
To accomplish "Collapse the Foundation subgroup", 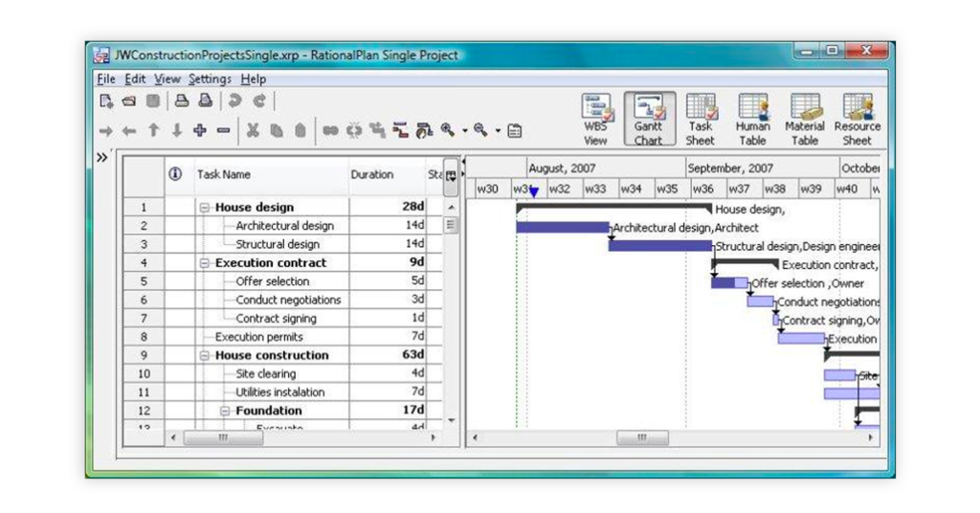I will pos(225,412).
